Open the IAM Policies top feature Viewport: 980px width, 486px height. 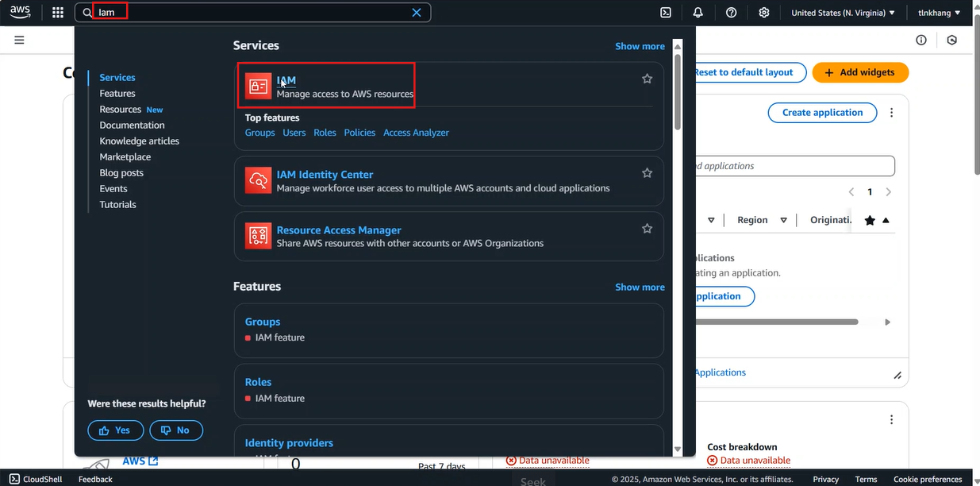[x=360, y=133]
